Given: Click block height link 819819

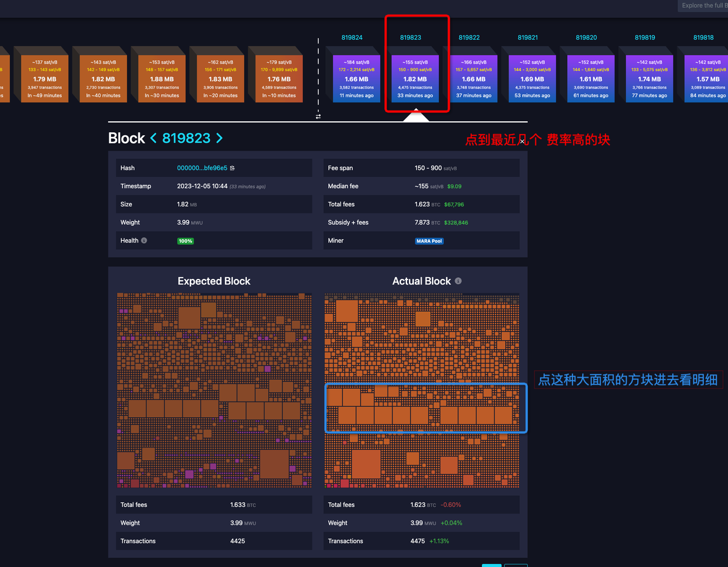Looking at the screenshot, I should (x=645, y=38).
